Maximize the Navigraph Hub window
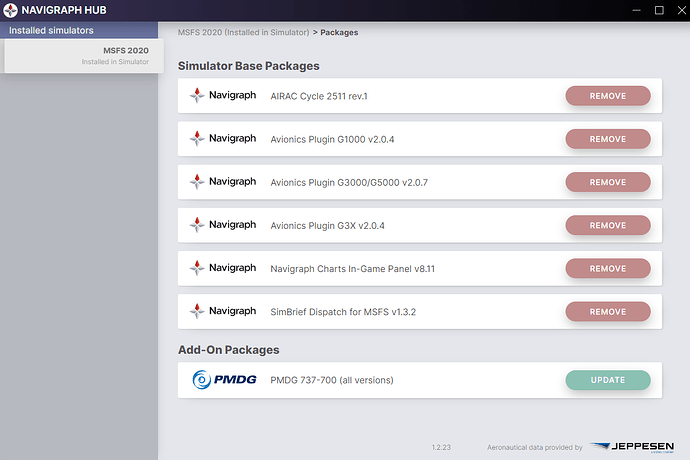Viewport: 690px width, 460px height. click(x=659, y=10)
